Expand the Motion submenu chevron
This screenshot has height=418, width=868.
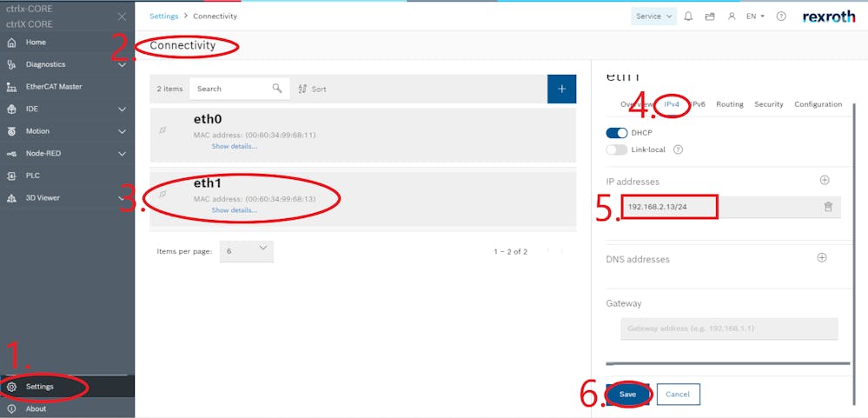point(123,131)
